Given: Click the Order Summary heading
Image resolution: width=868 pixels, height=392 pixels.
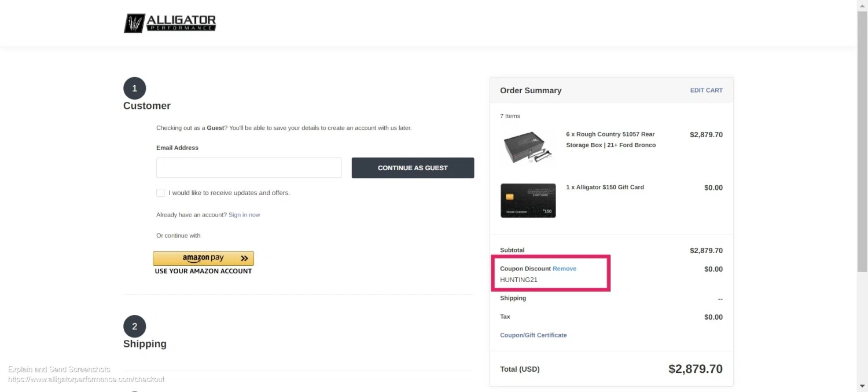Looking at the screenshot, I should pyautogui.click(x=531, y=90).
